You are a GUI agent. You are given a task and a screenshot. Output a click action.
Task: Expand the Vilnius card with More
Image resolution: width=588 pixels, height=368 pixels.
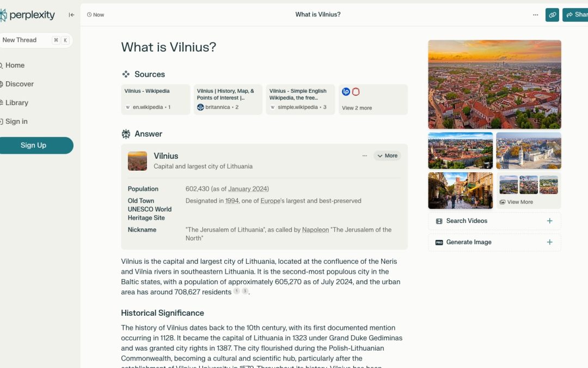click(x=387, y=156)
